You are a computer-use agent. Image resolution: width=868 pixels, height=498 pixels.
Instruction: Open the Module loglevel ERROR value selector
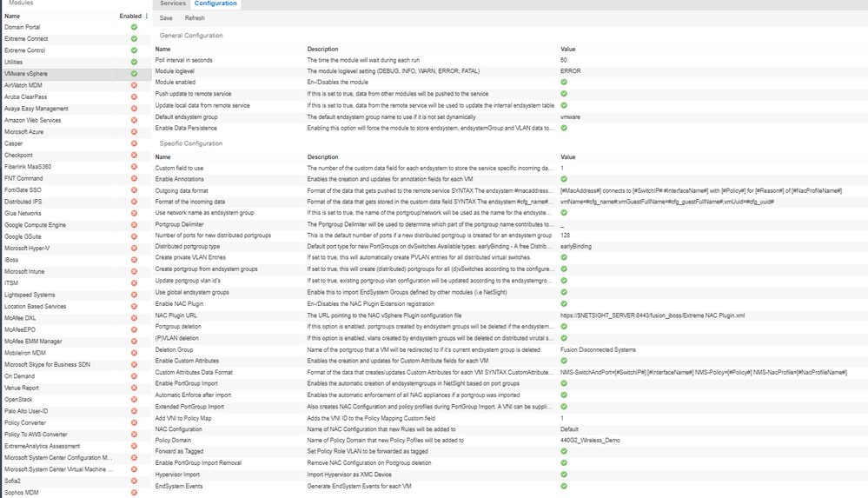point(571,71)
